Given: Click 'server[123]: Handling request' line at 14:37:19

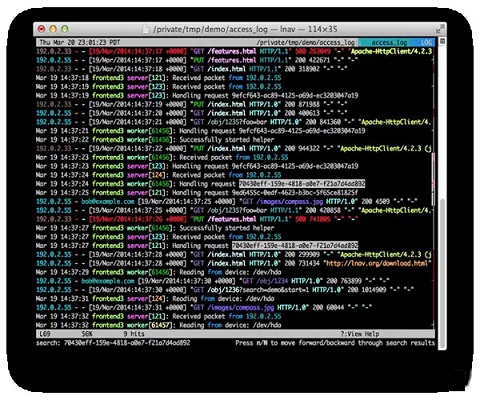Looking at the screenshot, I should [197, 95].
